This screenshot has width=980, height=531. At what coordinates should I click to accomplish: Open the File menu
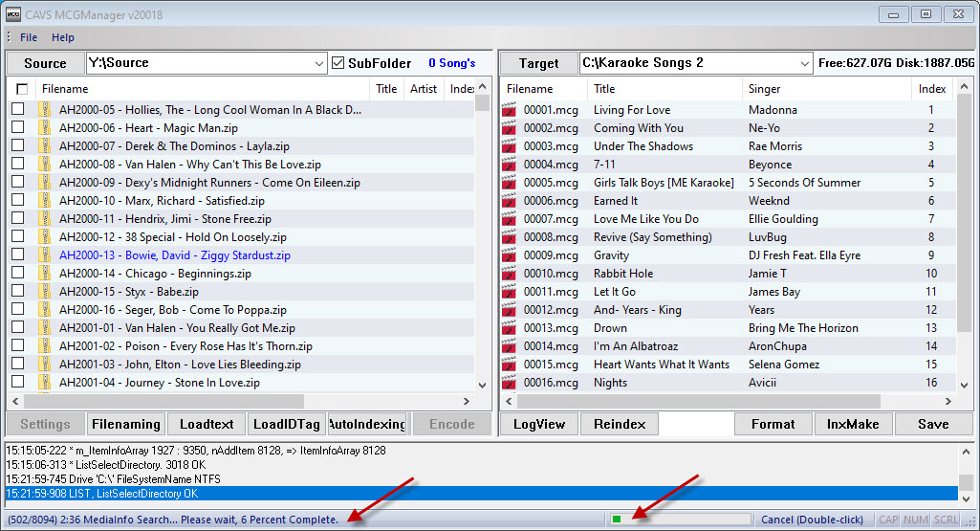click(x=29, y=37)
